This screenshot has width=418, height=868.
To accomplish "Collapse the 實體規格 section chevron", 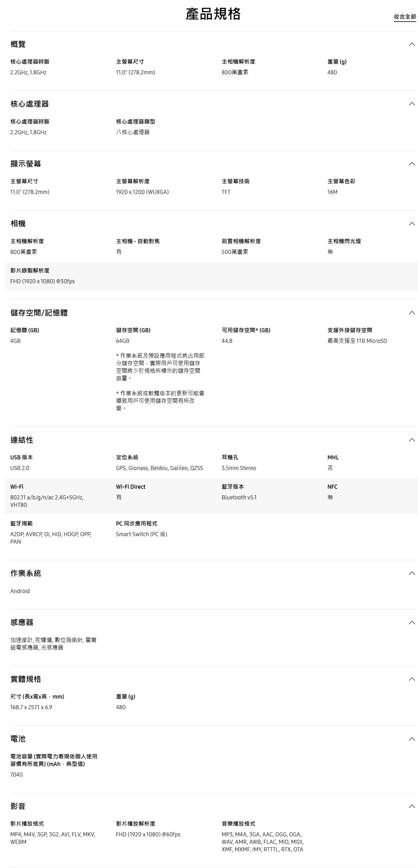I will (x=411, y=679).
